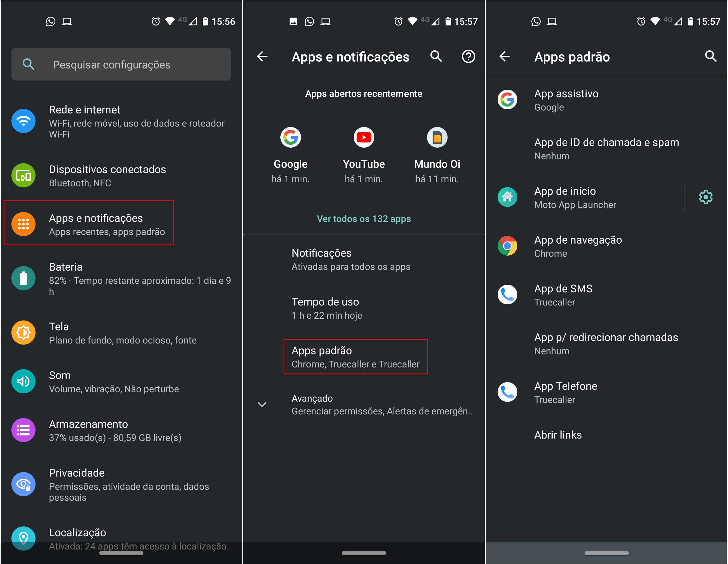
Task: Go back from Apps e notificações screen
Action: [262, 56]
